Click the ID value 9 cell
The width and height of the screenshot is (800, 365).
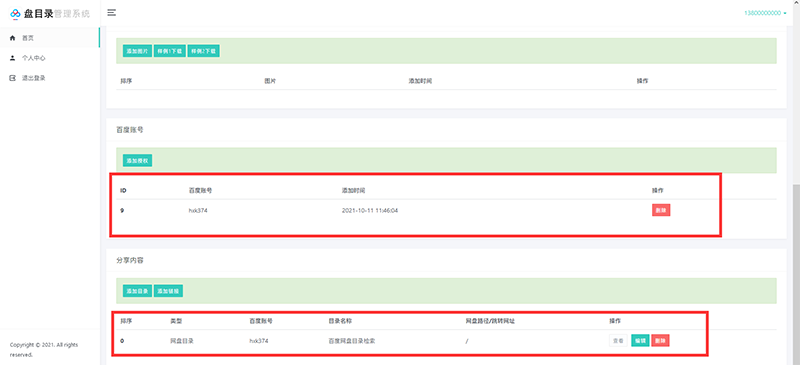(x=122, y=210)
